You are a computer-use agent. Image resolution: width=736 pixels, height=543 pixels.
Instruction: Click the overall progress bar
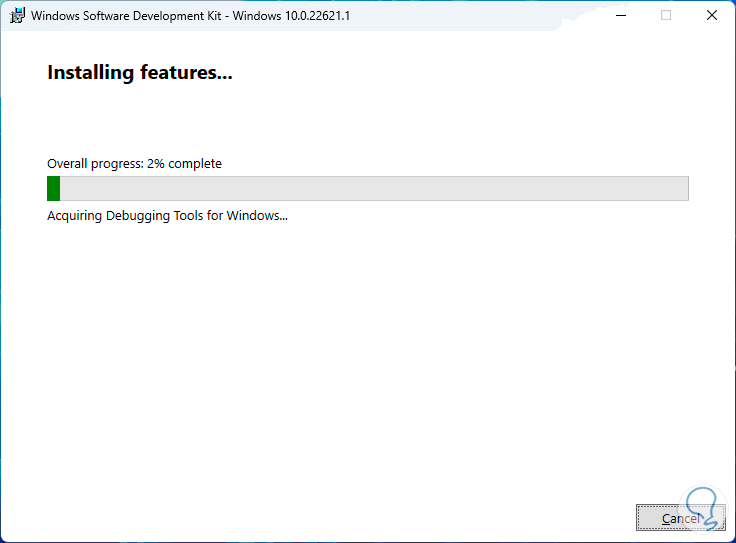[x=368, y=189]
